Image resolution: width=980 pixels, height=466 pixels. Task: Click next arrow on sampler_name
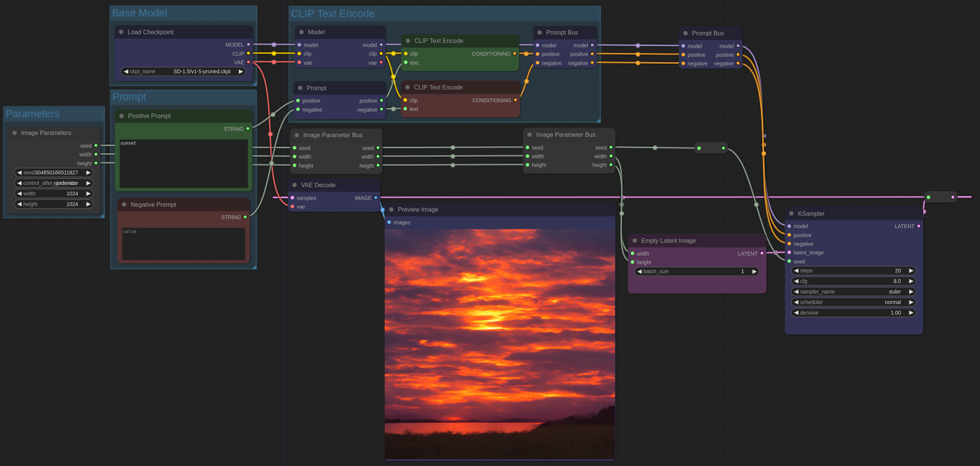[911, 292]
